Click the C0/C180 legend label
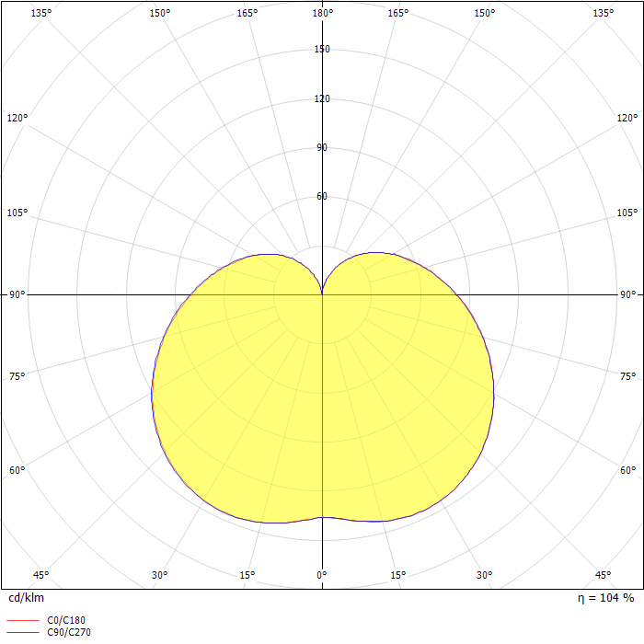 pos(66,620)
